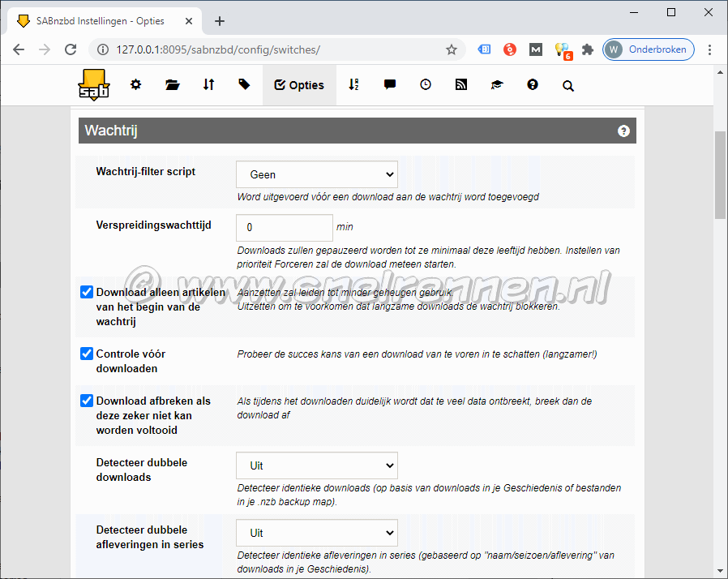Select the Opties tab

299,85
